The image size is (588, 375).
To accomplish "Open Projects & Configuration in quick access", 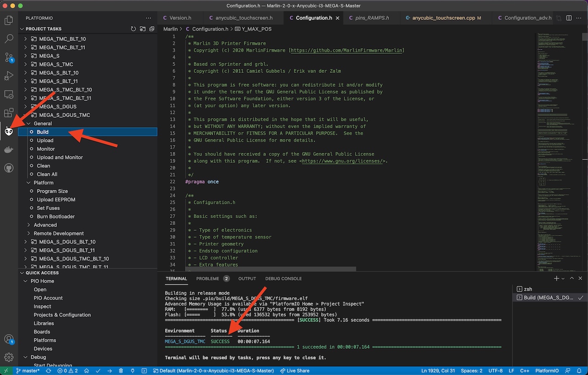I will [x=62, y=315].
